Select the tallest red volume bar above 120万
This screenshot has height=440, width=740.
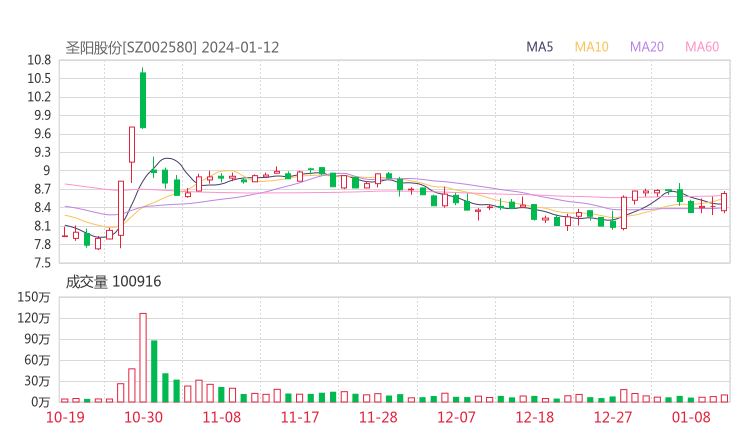click(x=143, y=358)
